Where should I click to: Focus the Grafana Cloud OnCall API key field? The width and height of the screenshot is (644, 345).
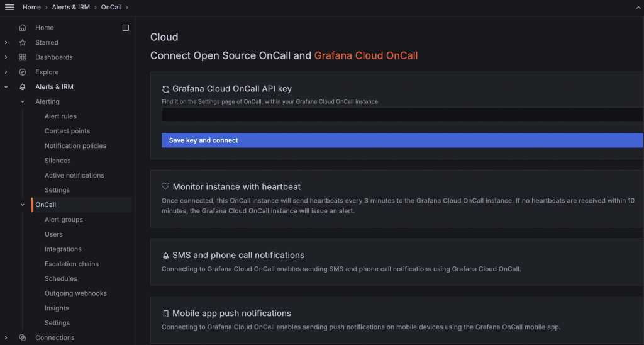coord(402,114)
